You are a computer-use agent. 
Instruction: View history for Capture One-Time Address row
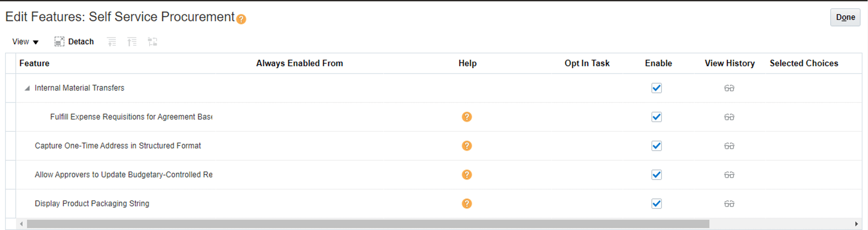point(729,146)
